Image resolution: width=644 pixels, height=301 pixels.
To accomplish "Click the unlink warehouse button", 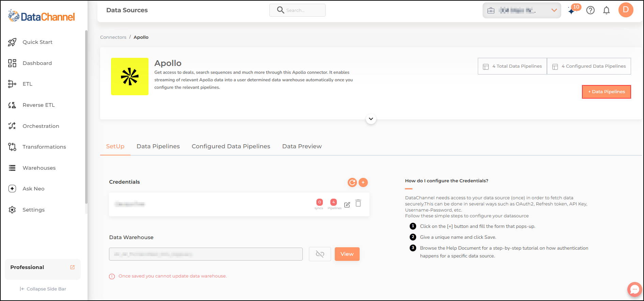I will click(320, 254).
